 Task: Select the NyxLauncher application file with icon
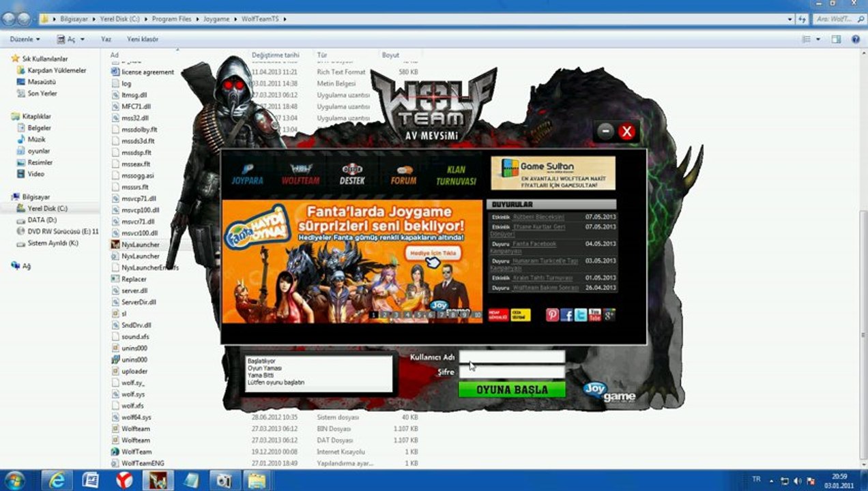[141, 245]
